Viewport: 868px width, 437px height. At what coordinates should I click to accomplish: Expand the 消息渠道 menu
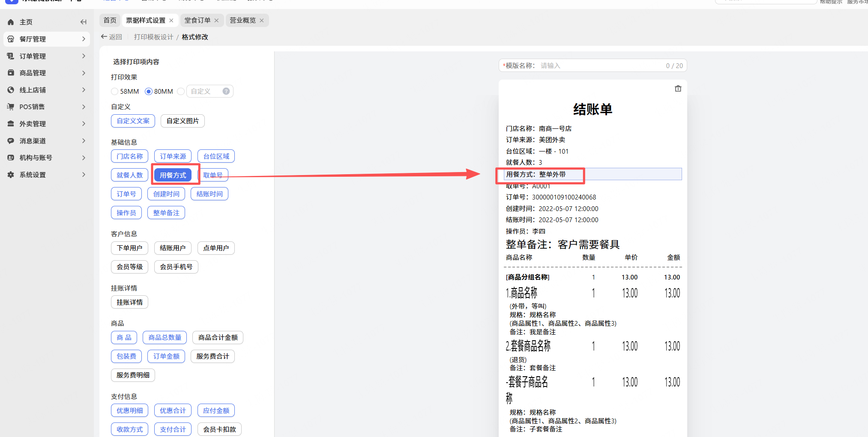pos(84,141)
